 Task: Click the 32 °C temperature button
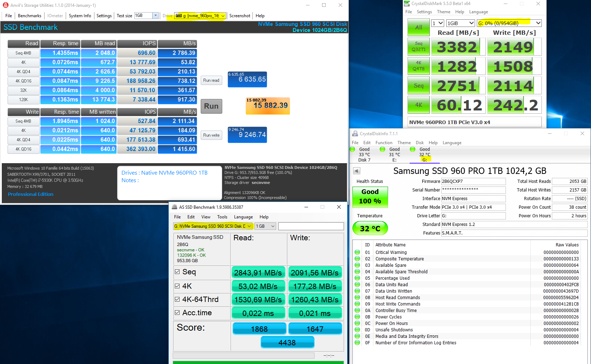(370, 228)
